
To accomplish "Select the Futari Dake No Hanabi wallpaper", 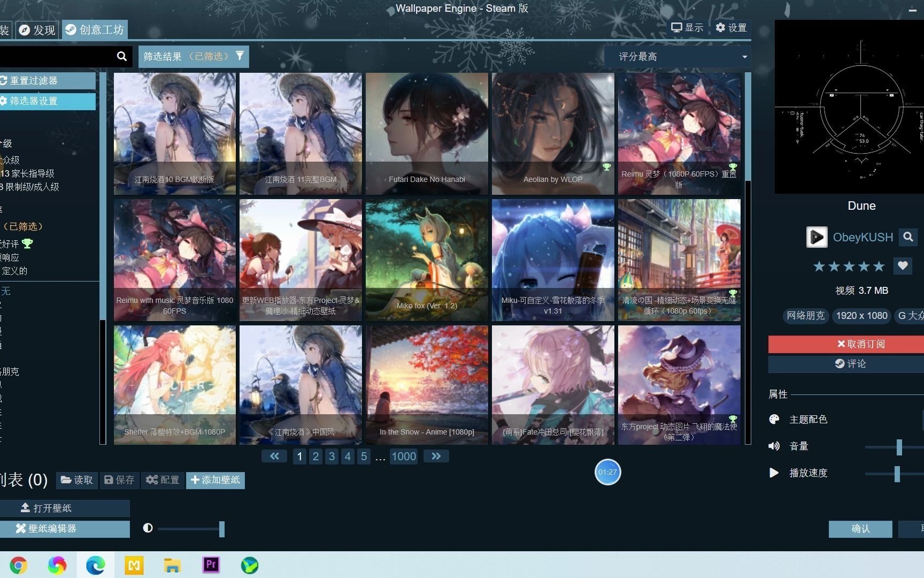I will tap(427, 134).
